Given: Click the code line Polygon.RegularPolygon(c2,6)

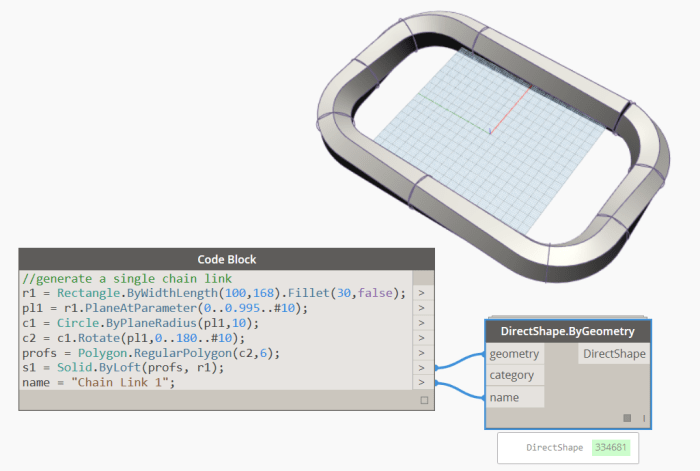Looking at the screenshot, I should pyautogui.click(x=151, y=353).
